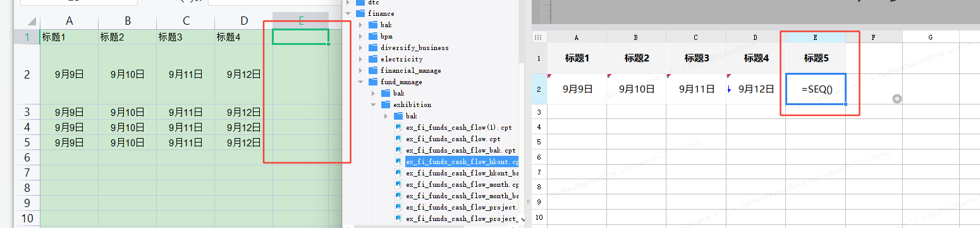Click 9月12日 cell in right designer grid
This screenshot has width=980, height=228.
tap(756, 89)
